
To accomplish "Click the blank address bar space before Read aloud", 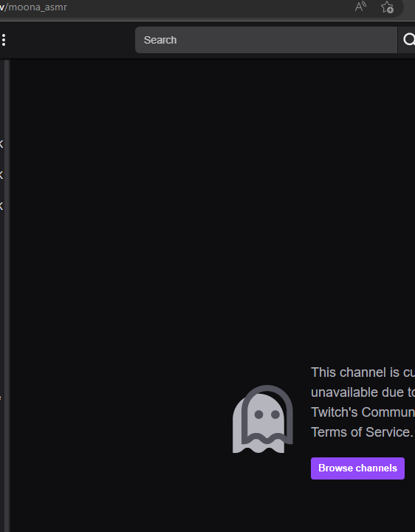I will click(210, 7).
